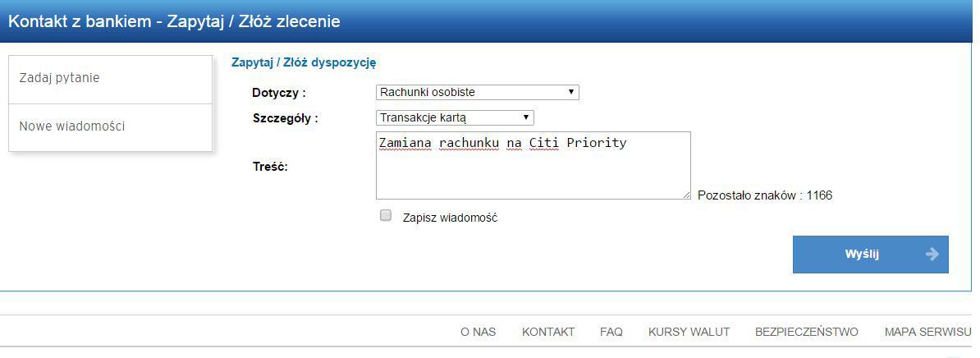Screen dimensions: 980x358
Task: Open BEZPIECZEŃSTWO footer link
Action: click(x=807, y=333)
